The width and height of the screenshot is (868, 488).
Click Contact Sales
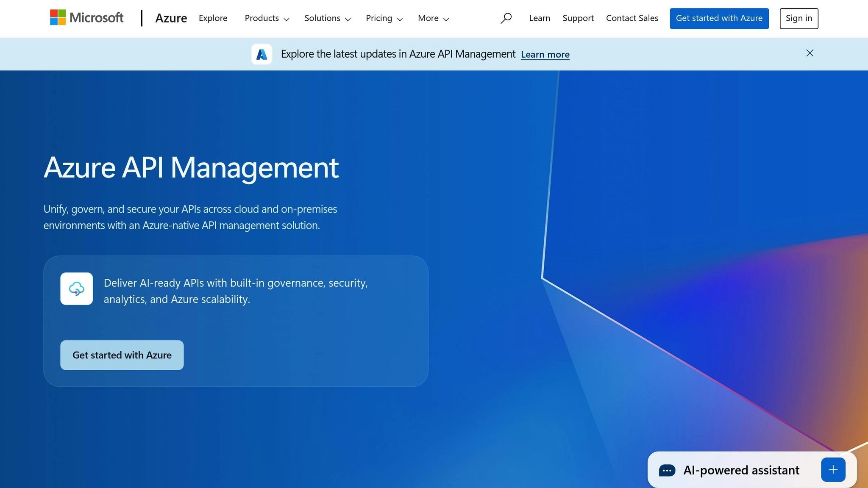point(632,18)
